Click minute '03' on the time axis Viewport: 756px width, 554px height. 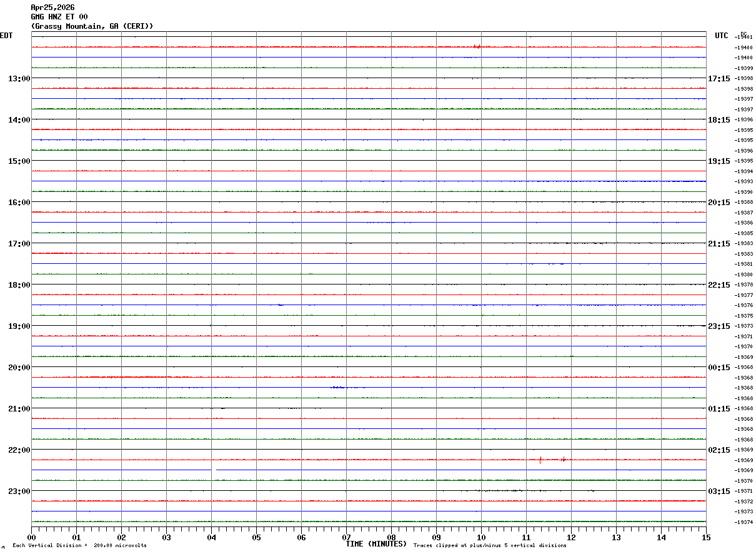[x=166, y=537]
